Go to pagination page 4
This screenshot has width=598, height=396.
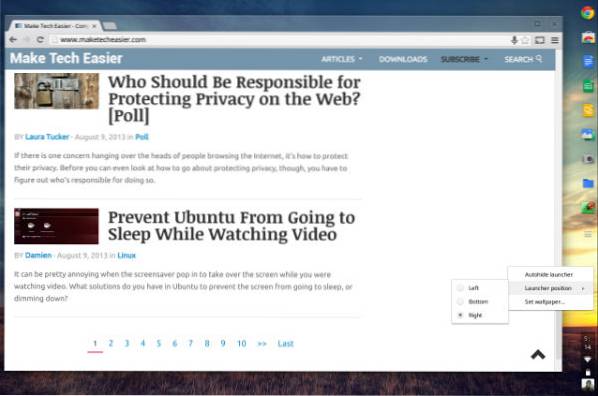143,343
